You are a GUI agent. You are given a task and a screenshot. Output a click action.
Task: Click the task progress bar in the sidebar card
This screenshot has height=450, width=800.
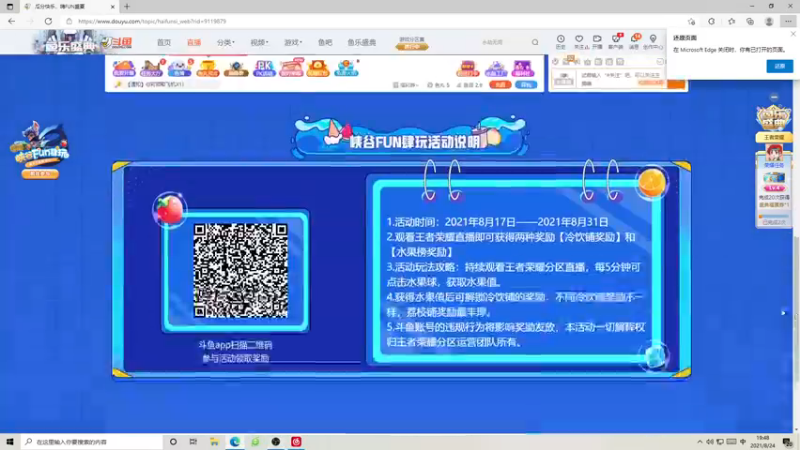[774, 216]
